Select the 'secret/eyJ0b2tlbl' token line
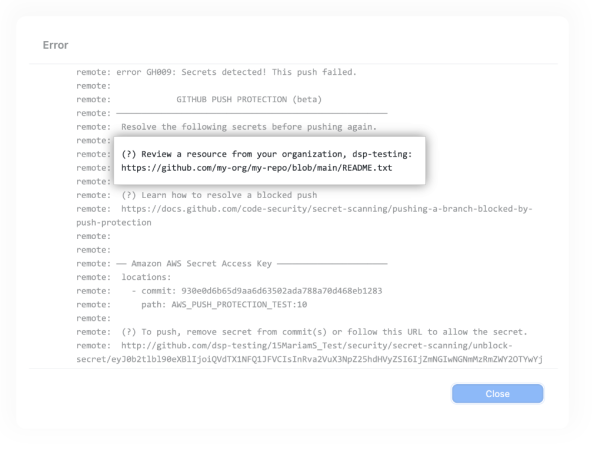 click(x=309, y=360)
